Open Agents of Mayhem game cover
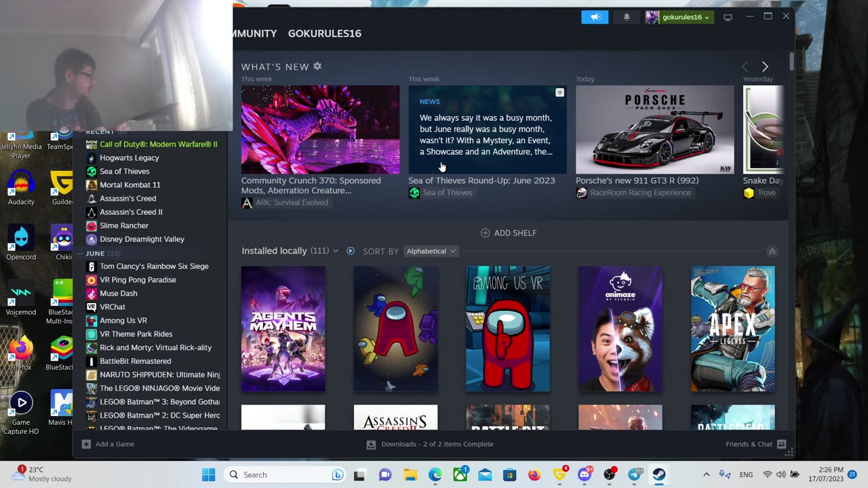This screenshot has width=868, height=488. pos(283,329)
